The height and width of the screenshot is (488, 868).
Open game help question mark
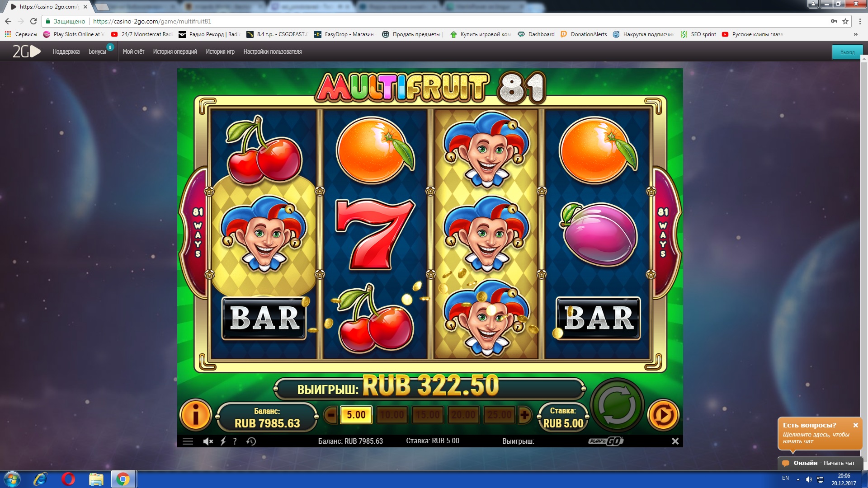coord(235,441)
